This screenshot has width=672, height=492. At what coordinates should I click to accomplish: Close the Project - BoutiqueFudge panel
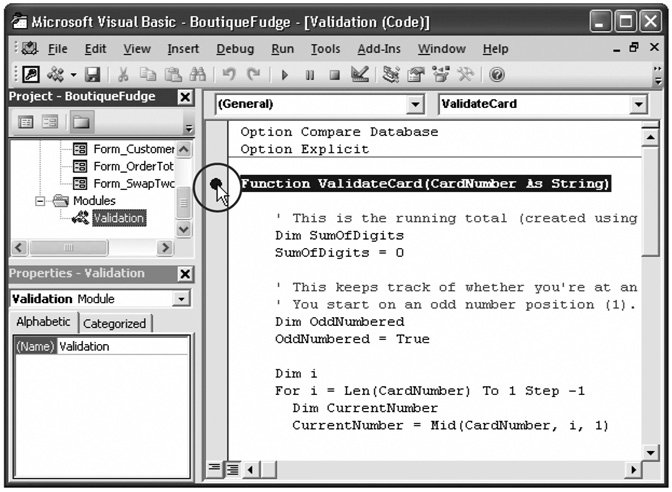[185, 97]
